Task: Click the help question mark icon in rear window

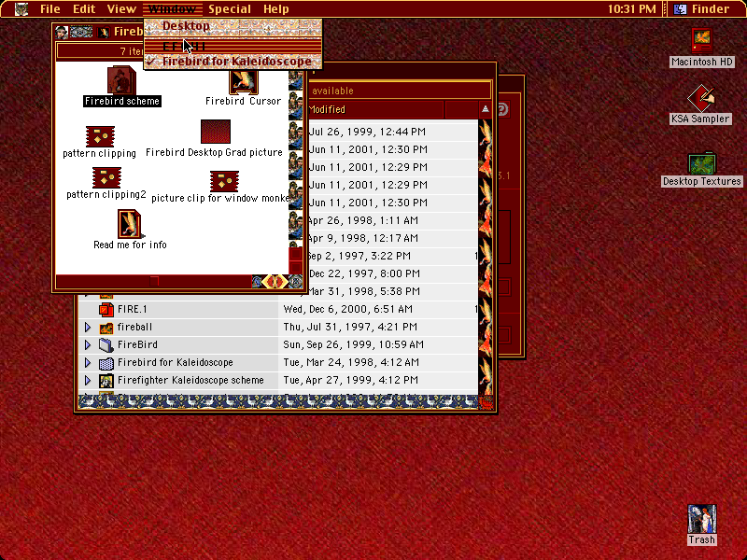Action: click(x=503, y=109)
